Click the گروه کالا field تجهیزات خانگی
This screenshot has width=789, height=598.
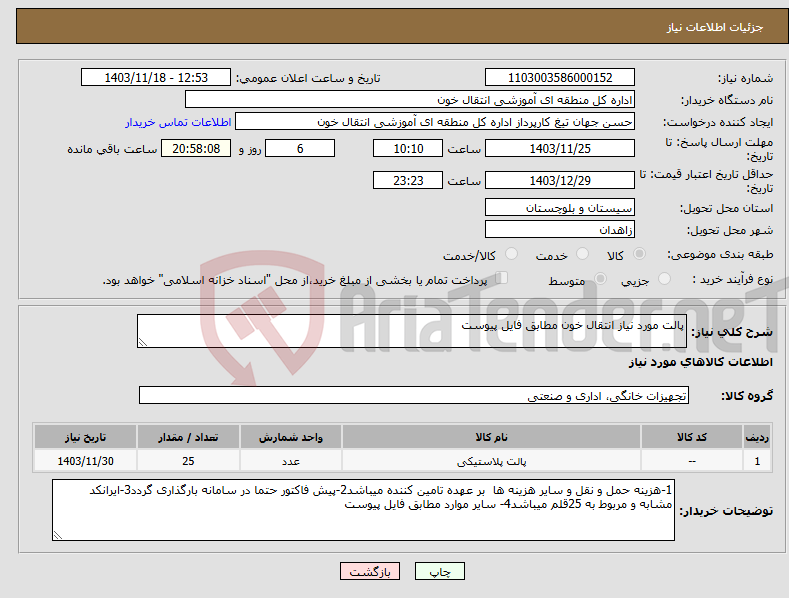coord(414,396)
